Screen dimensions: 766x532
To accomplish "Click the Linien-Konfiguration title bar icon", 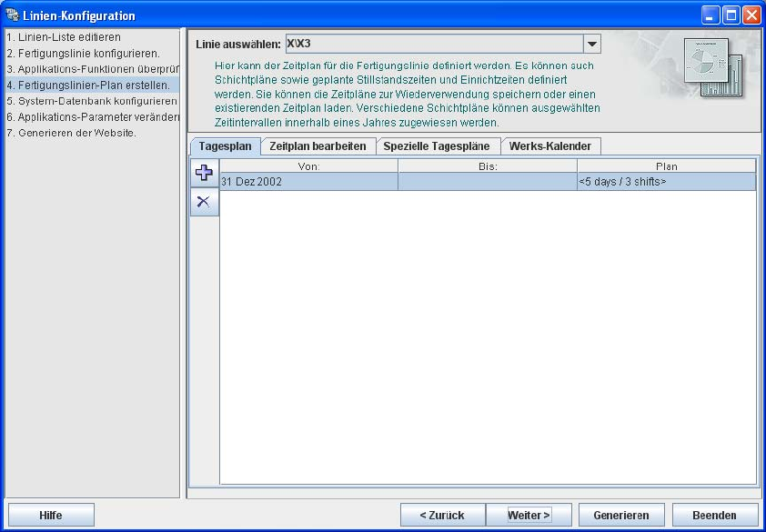I will [12, 15].
